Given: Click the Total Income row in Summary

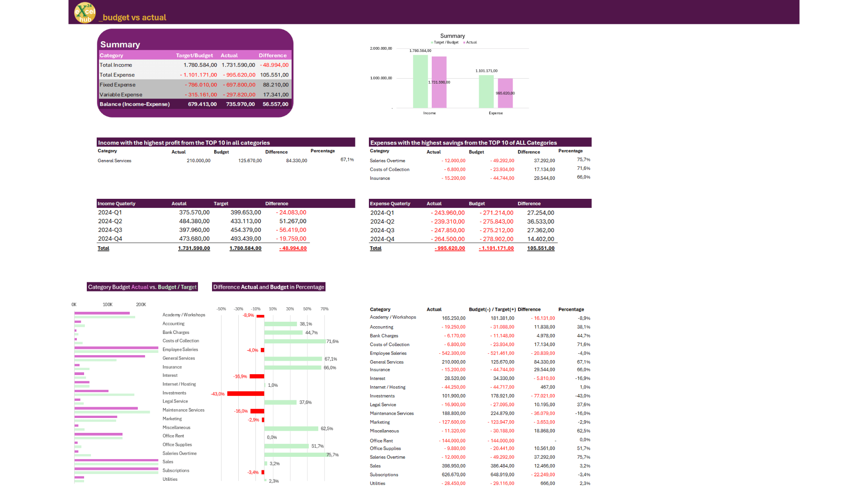Looking at the screenshot, I should click(115, 65).
